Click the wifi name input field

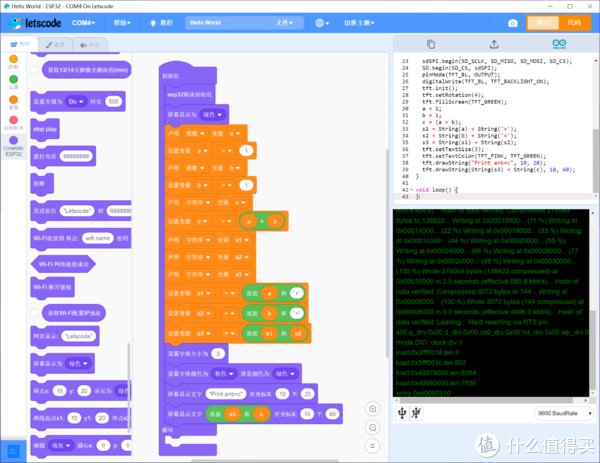[98, 238]
